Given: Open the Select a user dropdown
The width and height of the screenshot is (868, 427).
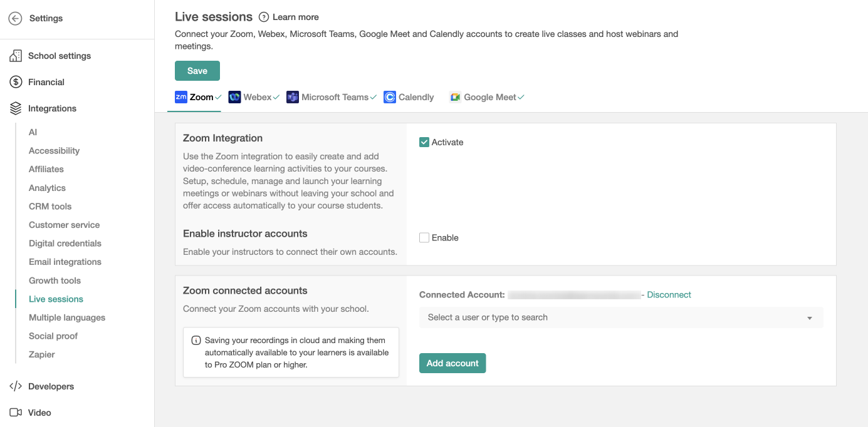Looking at the screenshot, I should [x=614, y=317].
